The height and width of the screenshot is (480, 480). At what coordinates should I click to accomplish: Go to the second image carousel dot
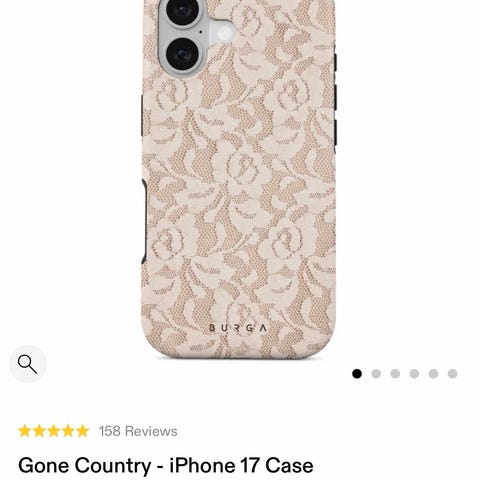[x=376, y=374]
